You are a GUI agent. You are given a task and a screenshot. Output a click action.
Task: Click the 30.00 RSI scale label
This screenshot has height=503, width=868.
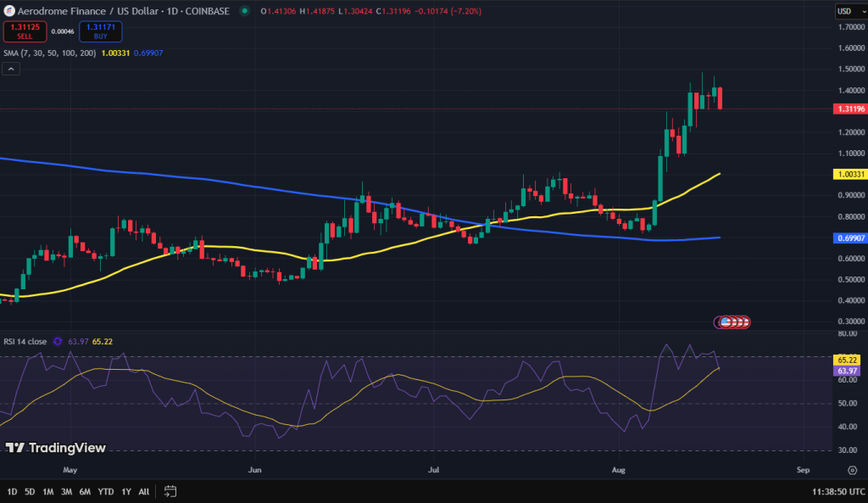point(848,450)
